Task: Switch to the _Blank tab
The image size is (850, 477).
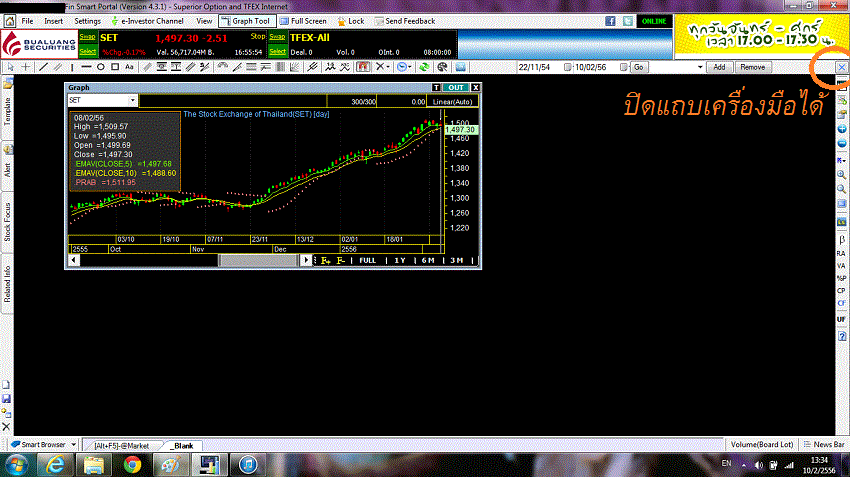Action: coord(184,446)
